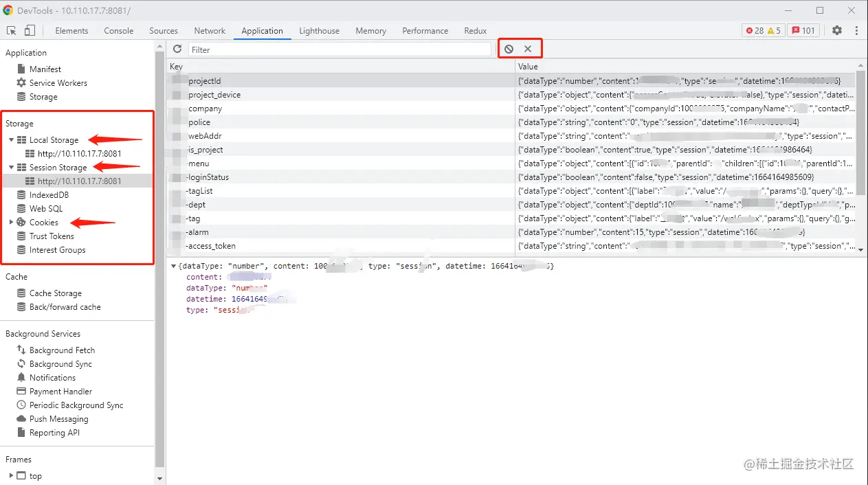Select Web SQL item
The height and width of the screenshot is (485, 868).
pos(46,209)
